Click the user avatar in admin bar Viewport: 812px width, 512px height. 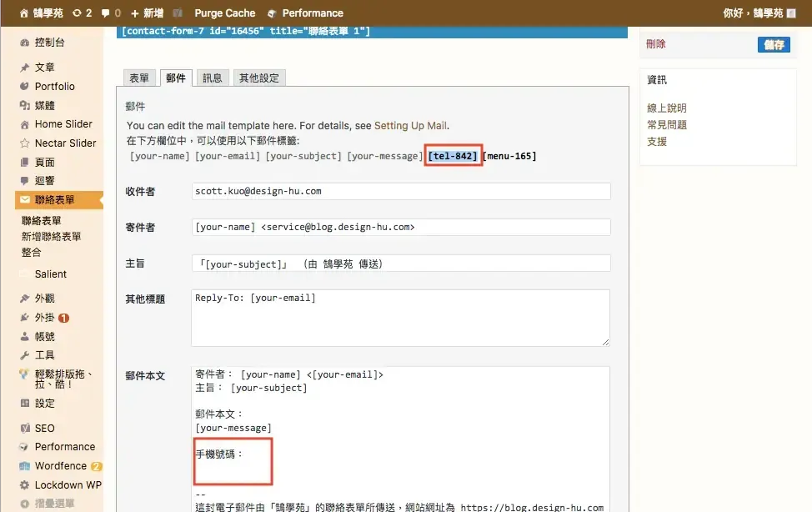pyautogui.click(x=791, y=13)
